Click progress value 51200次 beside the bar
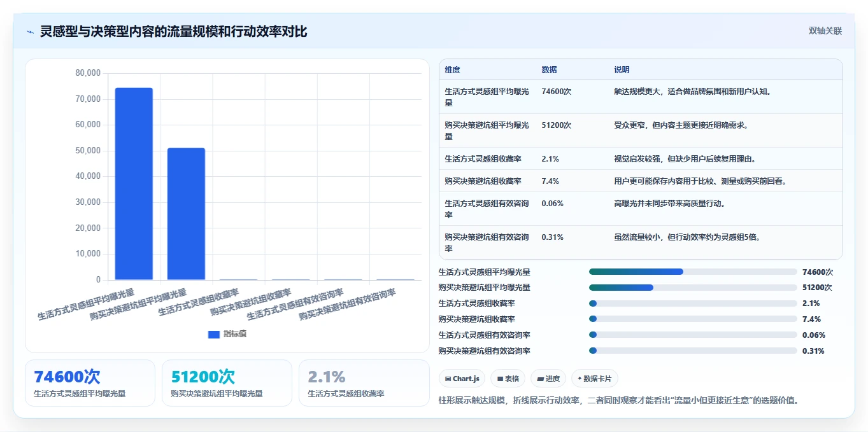 (818, 288)
